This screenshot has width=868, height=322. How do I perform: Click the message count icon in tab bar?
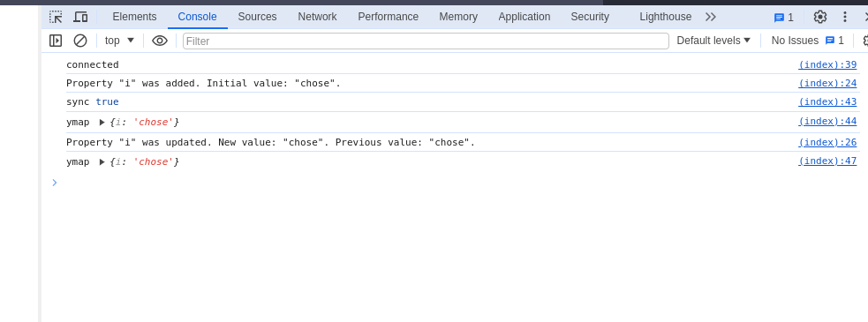tap(783, 18)
